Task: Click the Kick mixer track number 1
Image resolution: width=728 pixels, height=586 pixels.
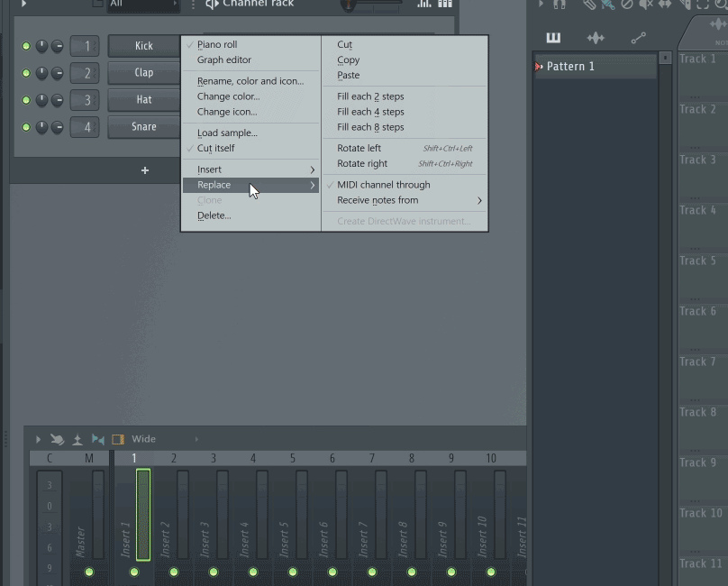Action: pyautogui.click(x=85, y=46)
